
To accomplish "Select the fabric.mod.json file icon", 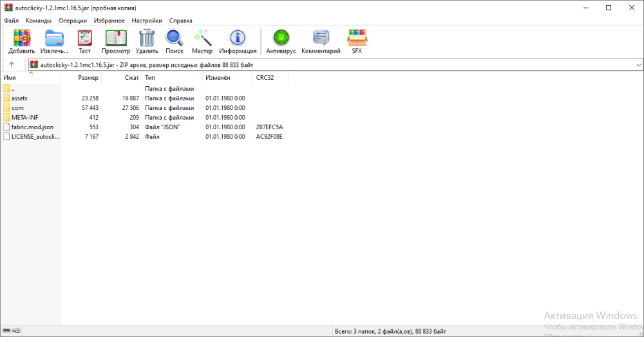I will point(6,127).
